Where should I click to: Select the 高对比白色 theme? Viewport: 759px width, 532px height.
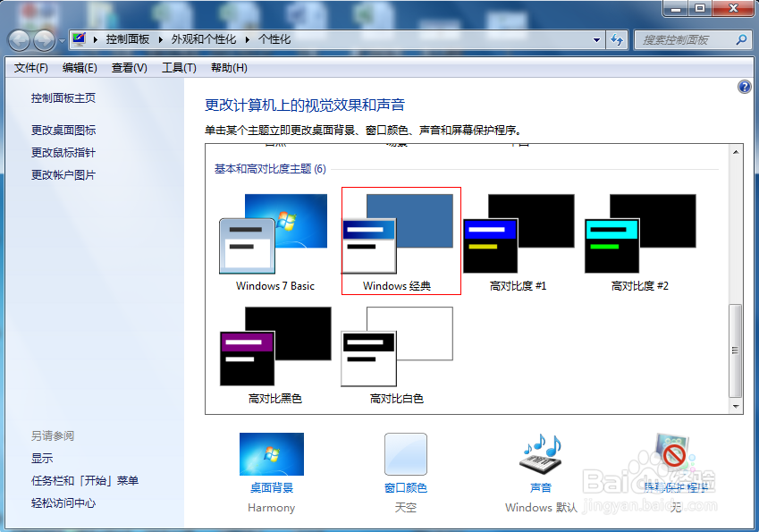pos(396,354)
